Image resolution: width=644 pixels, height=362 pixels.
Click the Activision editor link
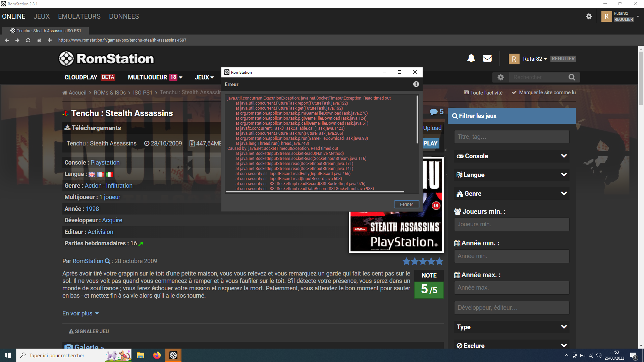100,232
